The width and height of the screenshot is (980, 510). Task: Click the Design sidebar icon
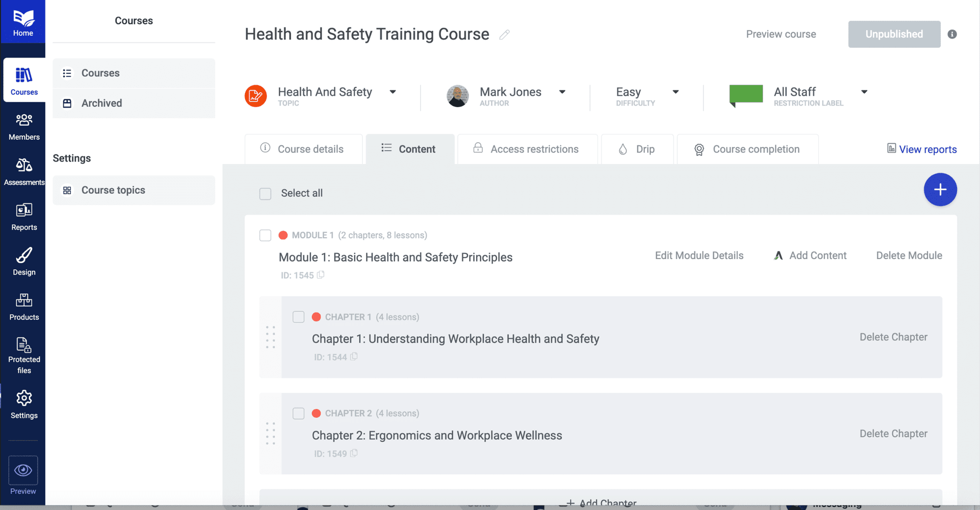pos(23,261)
